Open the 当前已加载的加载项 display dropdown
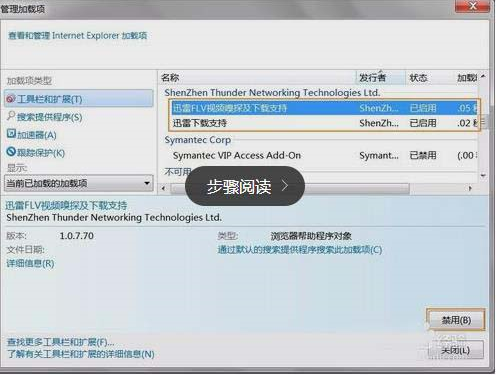 coord(79,183)
